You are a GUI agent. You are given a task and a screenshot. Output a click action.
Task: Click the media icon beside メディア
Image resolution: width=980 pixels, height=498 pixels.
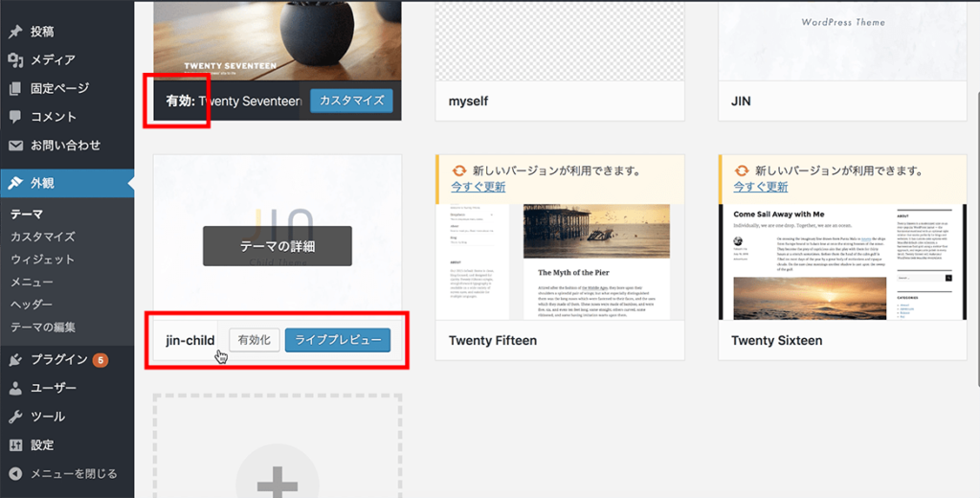15,60
